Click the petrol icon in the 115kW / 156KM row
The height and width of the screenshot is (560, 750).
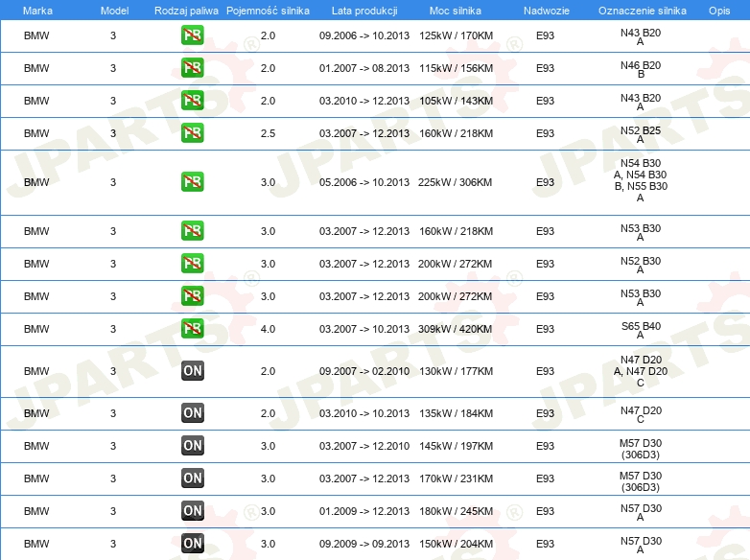[192, 68]
